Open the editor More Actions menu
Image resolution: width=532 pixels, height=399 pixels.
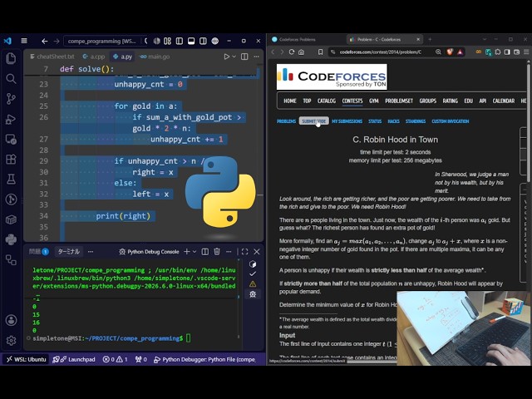[256, 57]
